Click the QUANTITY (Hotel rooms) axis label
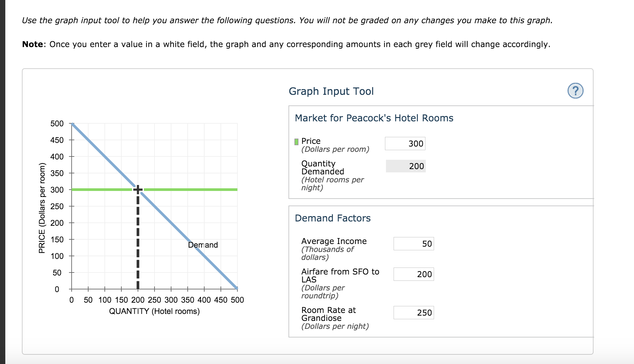Image resolution: width=634 pixels, height=364 pixels. pos(155,311)
